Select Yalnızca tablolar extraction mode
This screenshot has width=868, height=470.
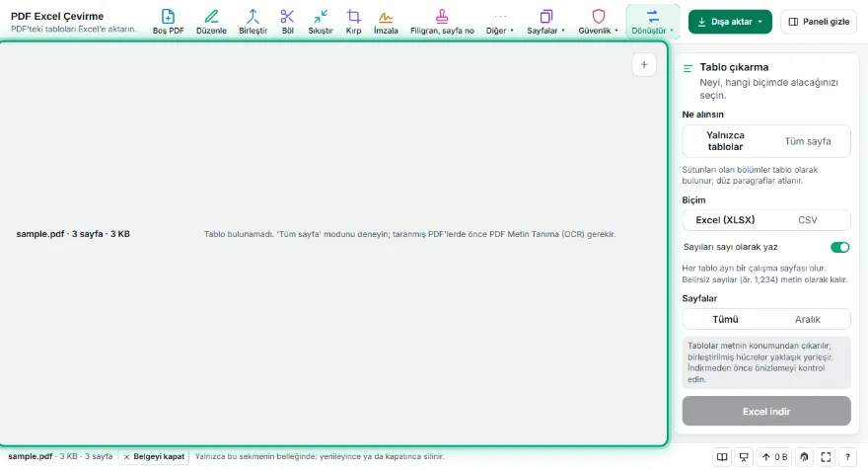click(725, 141)
